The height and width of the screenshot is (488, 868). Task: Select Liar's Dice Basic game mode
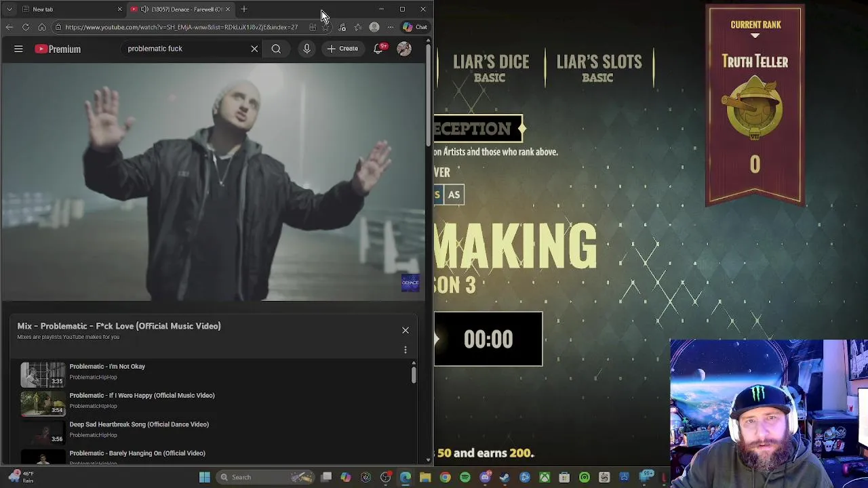491,68
